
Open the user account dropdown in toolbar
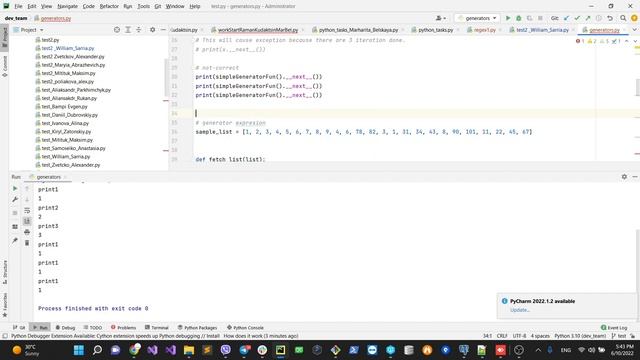(440, 18)
